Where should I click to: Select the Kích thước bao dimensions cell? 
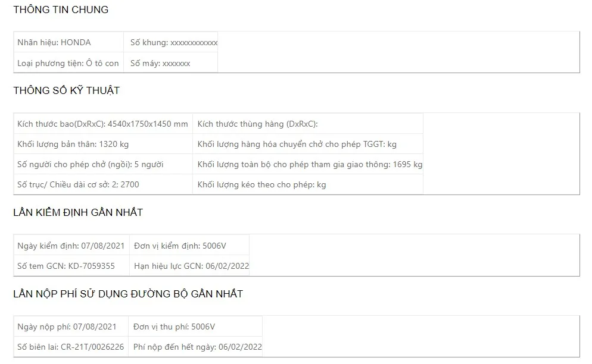(x=101, y=123)
